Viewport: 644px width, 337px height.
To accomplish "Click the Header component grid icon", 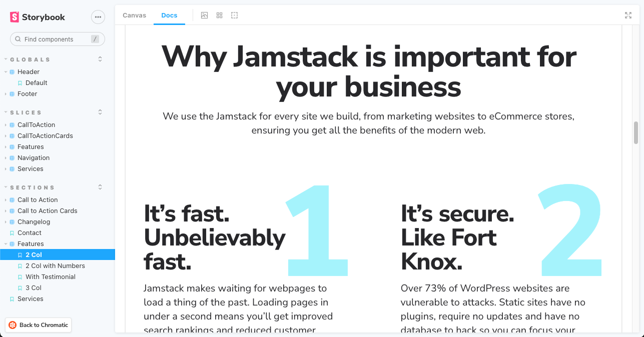I will [12, 72].
